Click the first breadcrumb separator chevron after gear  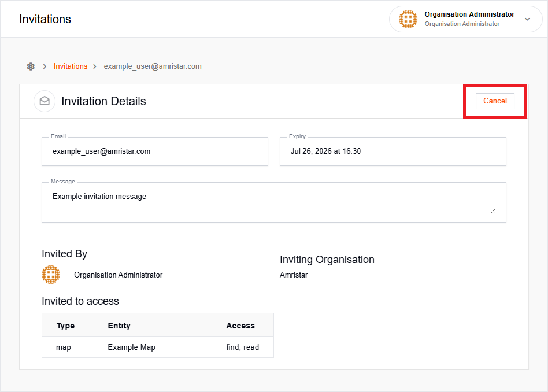click(45, 66)
